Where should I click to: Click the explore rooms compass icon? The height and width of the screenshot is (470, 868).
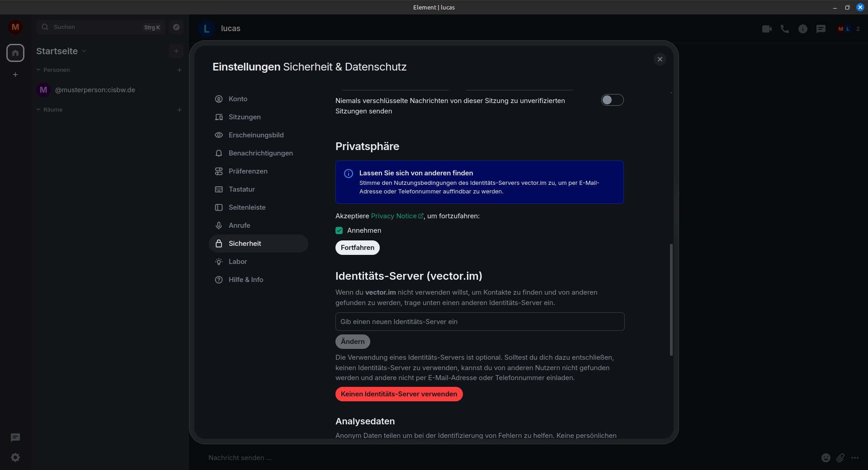tap(176, 27)
